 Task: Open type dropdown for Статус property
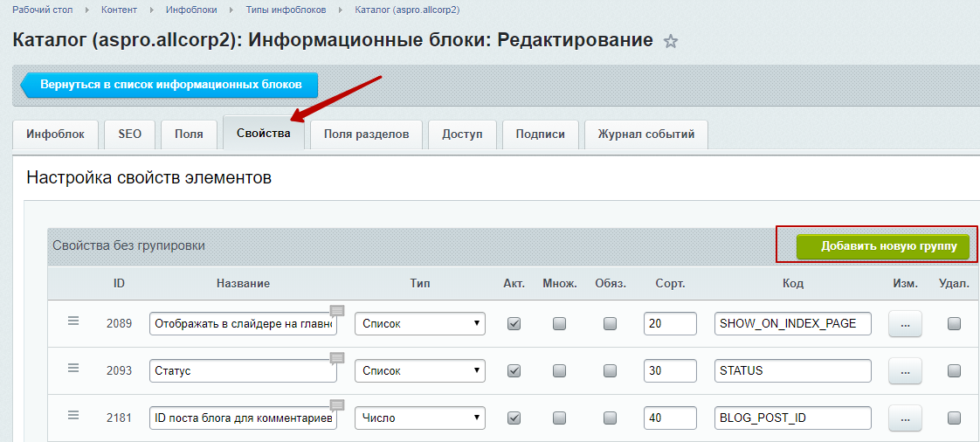(420, 370)
